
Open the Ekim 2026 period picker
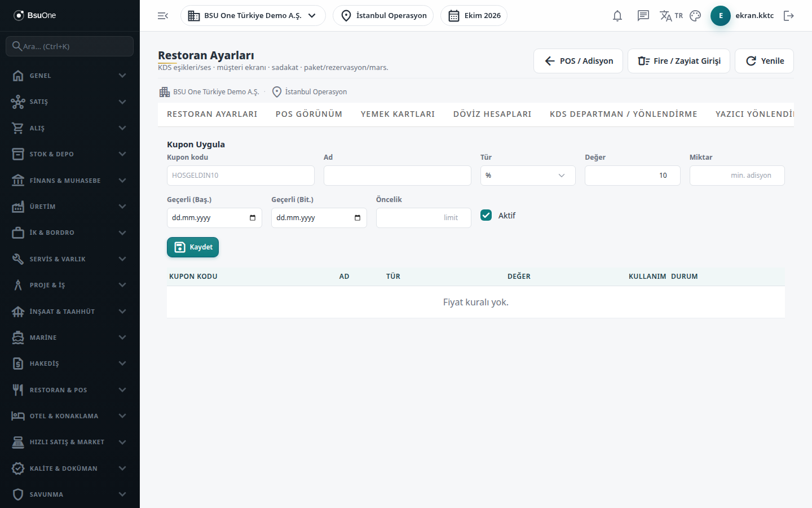474,16
